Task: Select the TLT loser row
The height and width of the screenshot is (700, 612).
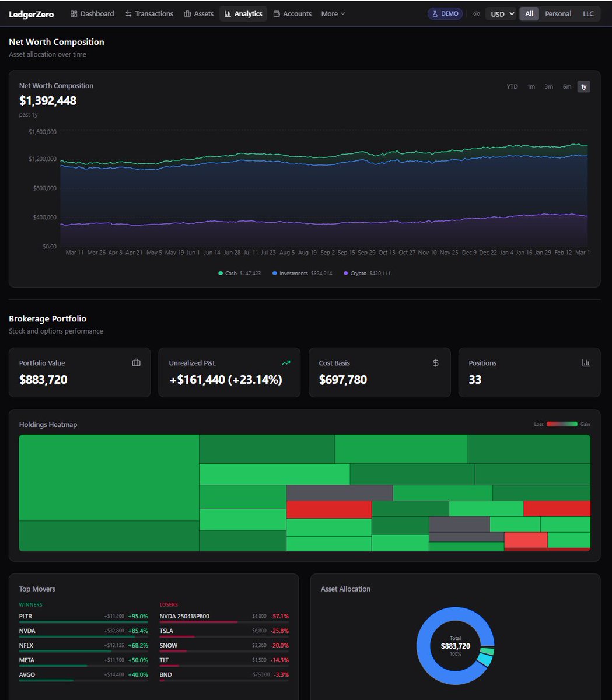Action: [x=224, y=661]
